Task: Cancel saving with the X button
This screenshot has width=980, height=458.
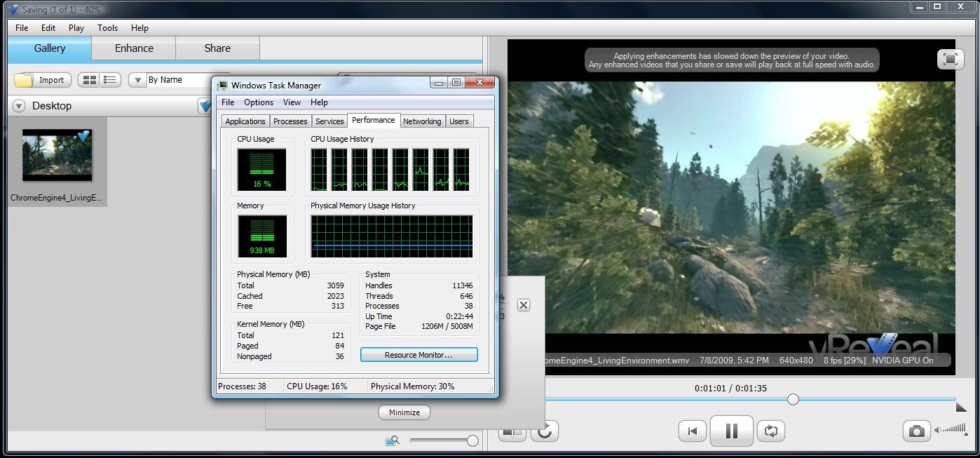Action: [524, 305]
